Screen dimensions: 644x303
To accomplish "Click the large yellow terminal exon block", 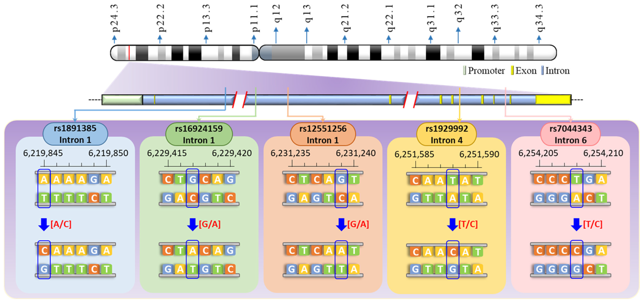I will click(553, 100).
